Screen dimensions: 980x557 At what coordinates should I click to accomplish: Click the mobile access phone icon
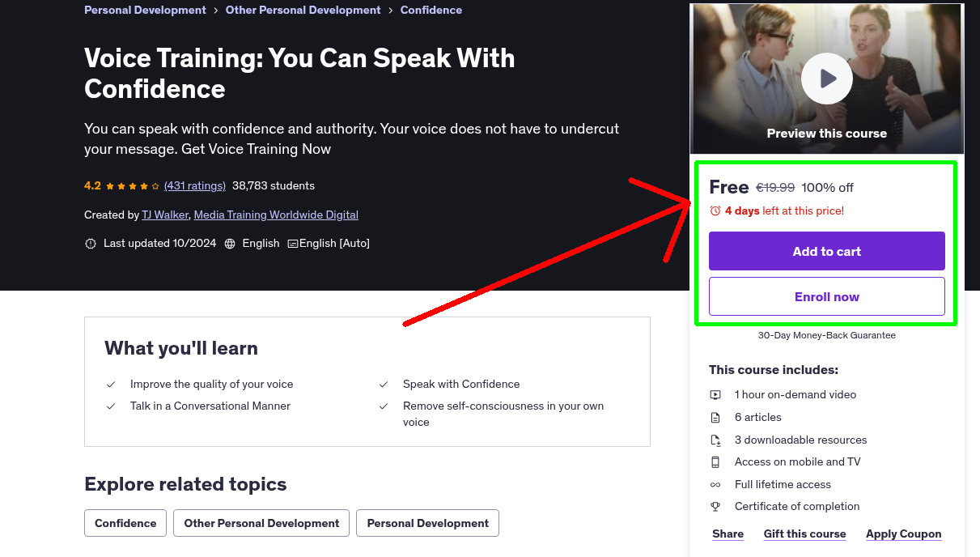tap(715, 462)
